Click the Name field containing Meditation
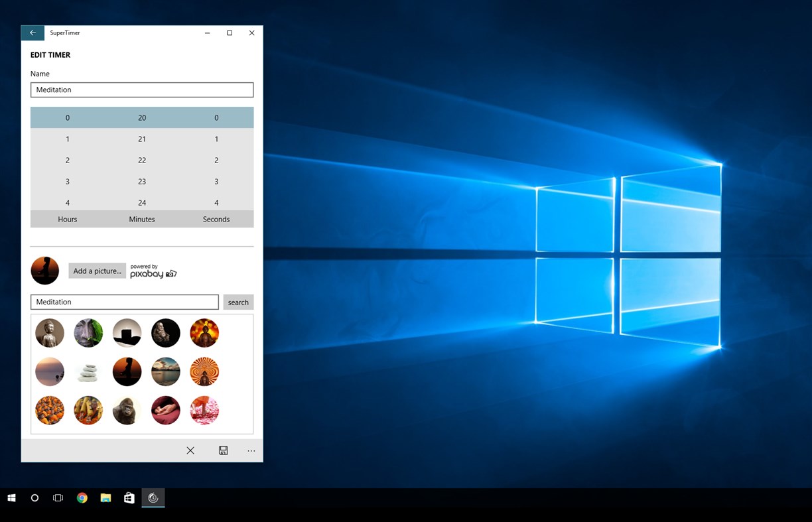This screenshot has height=522, width=812. (141, 90)
